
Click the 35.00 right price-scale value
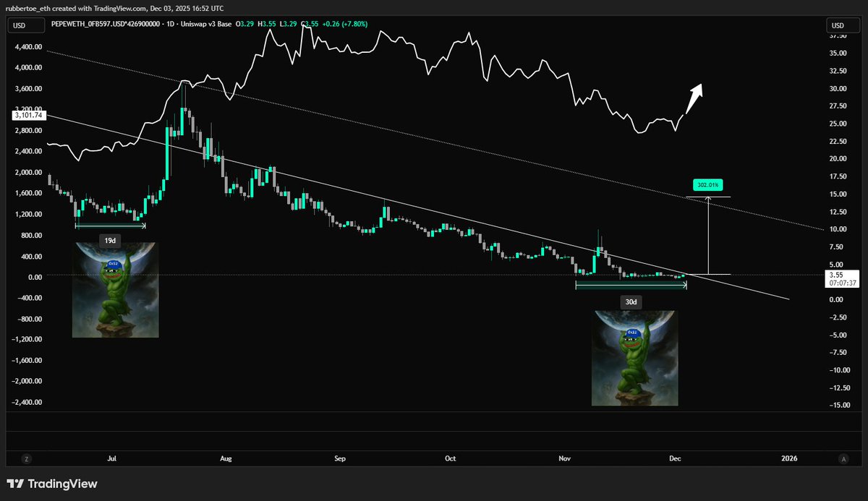pos(838,53)
